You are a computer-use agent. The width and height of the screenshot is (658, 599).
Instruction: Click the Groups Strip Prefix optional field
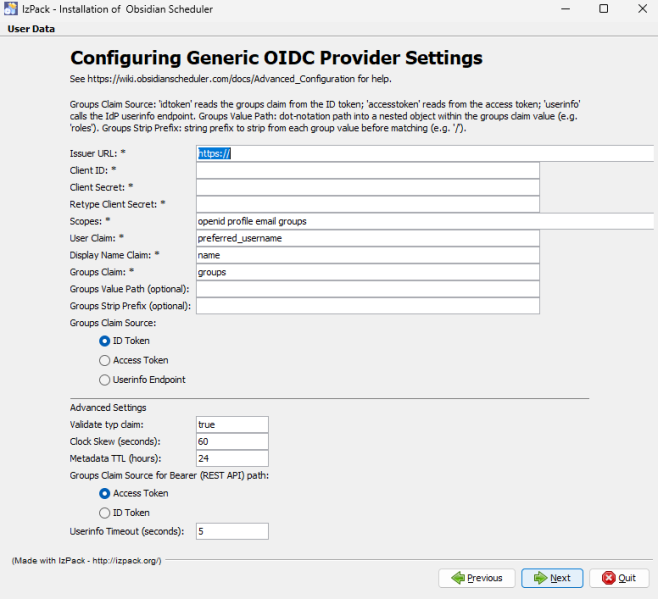tap(368, 306)
